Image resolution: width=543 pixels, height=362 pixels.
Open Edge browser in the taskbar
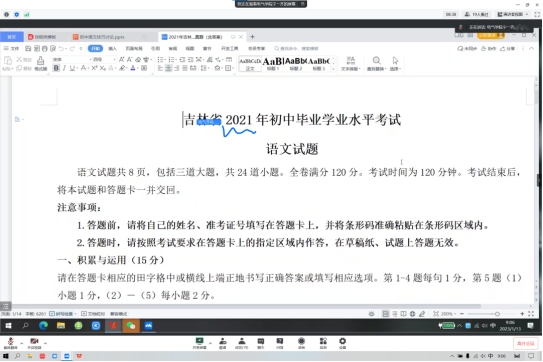[43, 326]
